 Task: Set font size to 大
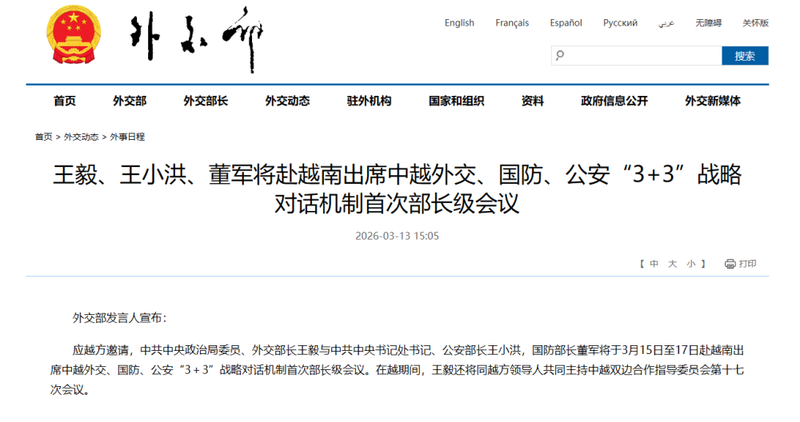pos(673,264)
